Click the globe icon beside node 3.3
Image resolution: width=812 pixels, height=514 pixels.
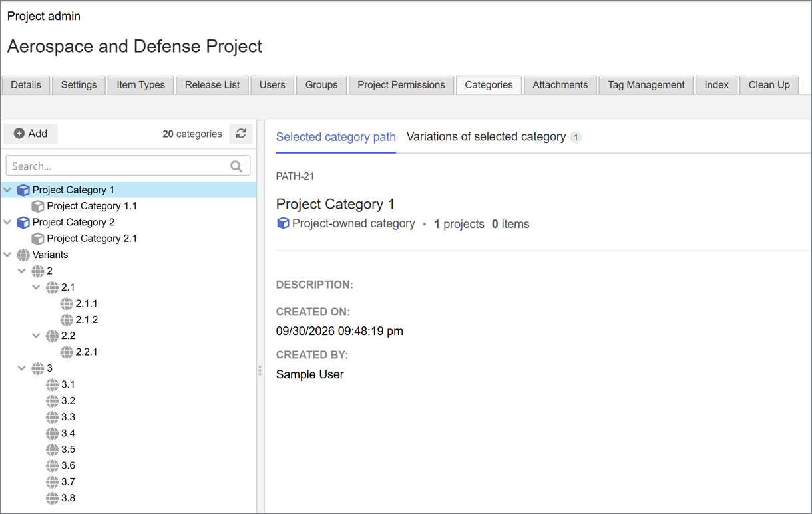53,417
